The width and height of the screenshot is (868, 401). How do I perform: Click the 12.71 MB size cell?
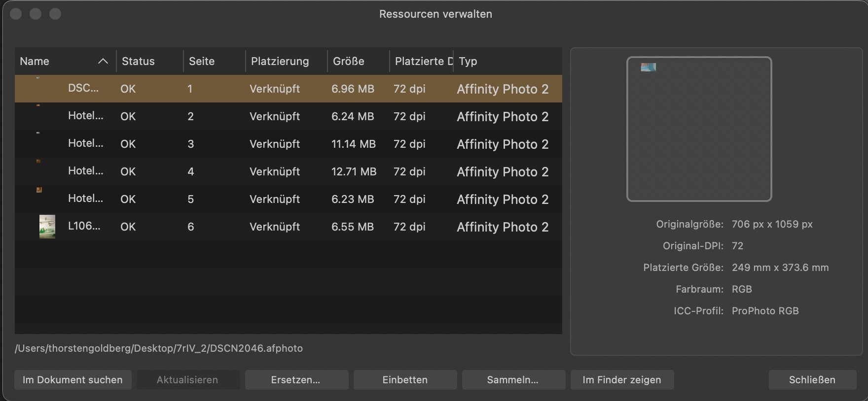coord(354,171)
